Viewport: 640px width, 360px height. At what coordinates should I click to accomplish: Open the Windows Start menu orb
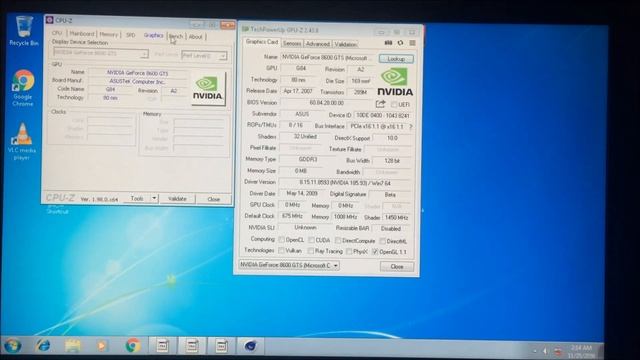click(x=13, y=346)
